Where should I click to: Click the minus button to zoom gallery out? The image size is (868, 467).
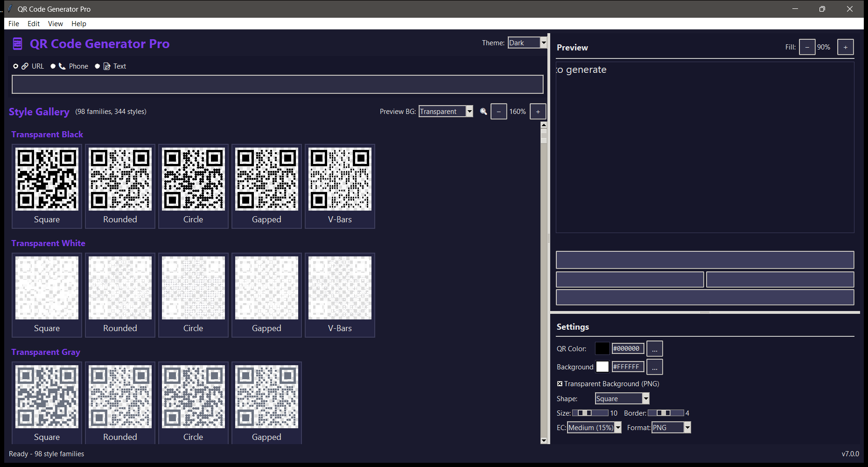[x=499, y=112]
